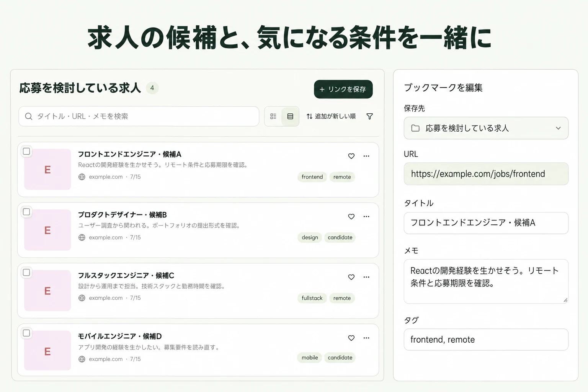Viewport: 588px width, 392px height.
Task: Open more options for プロダクトデザイナー・候補B
Action: pos(366,216)
